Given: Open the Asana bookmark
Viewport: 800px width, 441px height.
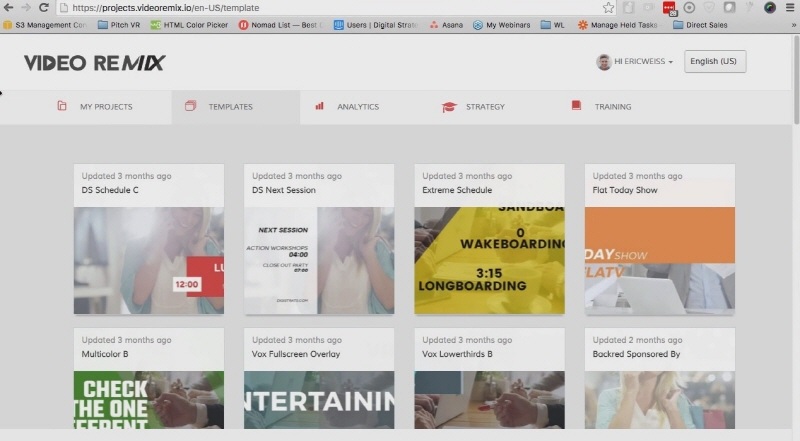Looking at the screenshot, I should coord(446,25).
